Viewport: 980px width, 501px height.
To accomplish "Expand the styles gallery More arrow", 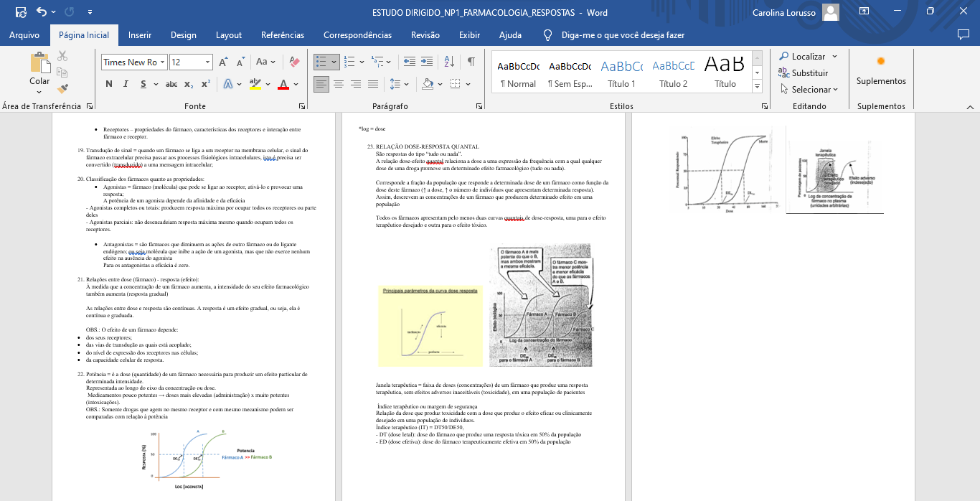I will [758, 86].
